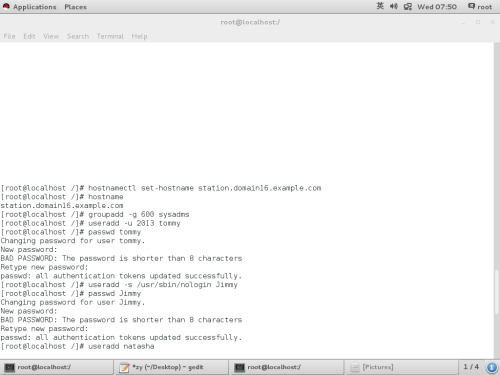Click the 1 / 4 workspace switcher
The height and width of the screenshot is (375, 500).
(x=471, y=367)
